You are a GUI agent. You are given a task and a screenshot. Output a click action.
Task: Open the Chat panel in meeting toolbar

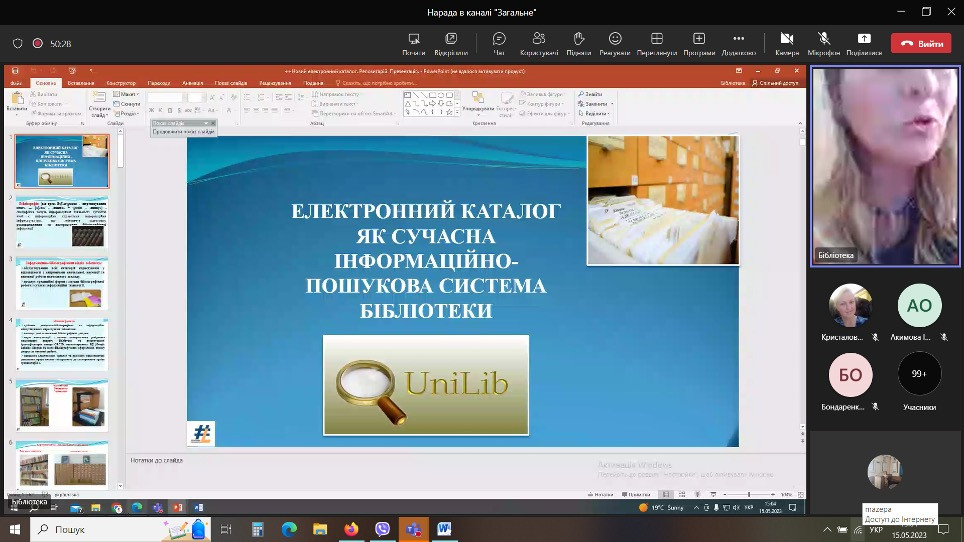coord(499,40)
